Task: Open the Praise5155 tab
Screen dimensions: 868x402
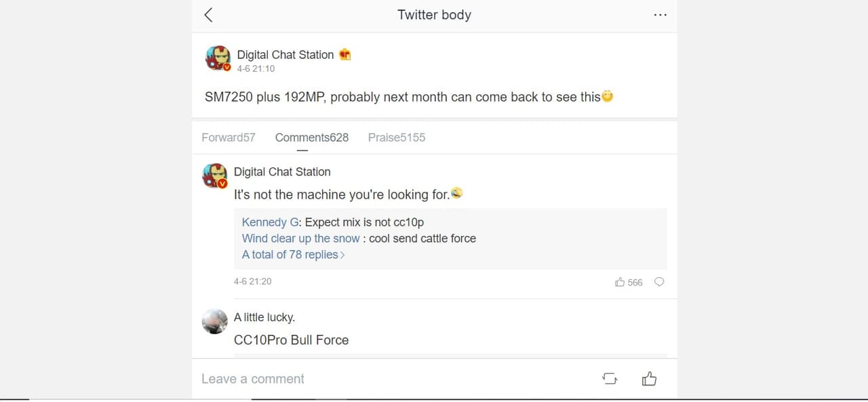Action: coord(396,138)
